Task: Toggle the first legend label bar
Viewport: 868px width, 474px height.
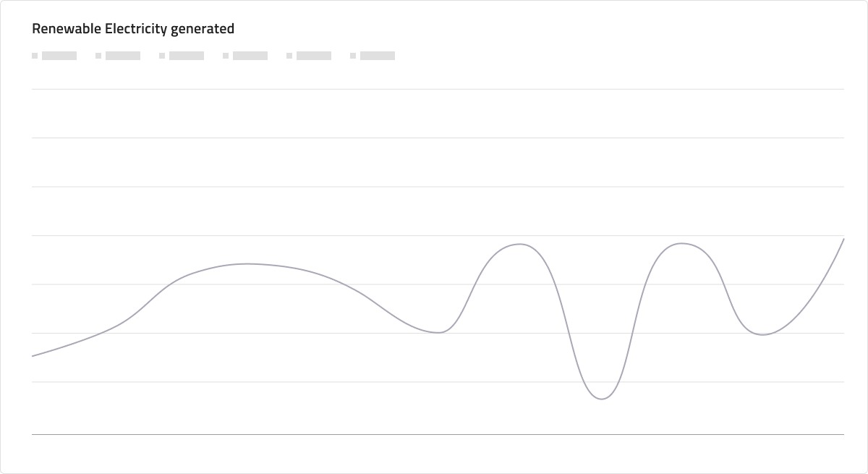Action: tap(59, 56)
